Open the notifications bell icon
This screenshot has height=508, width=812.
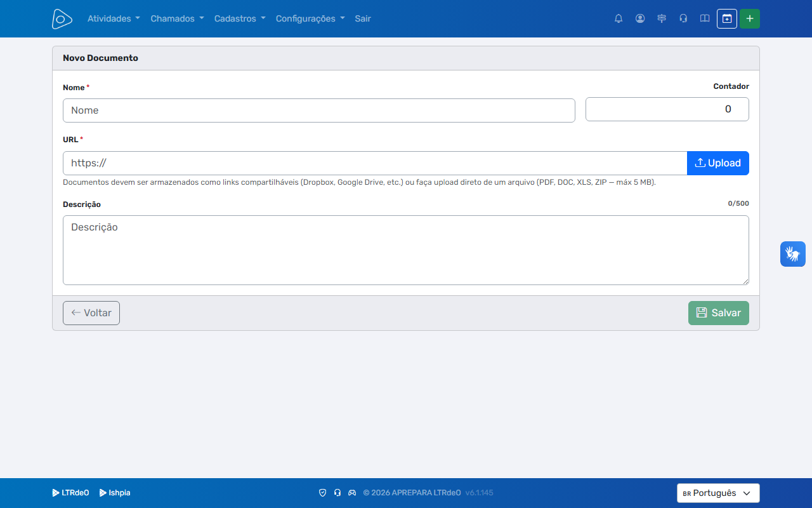pyautogui.click(x=619, y=18)
